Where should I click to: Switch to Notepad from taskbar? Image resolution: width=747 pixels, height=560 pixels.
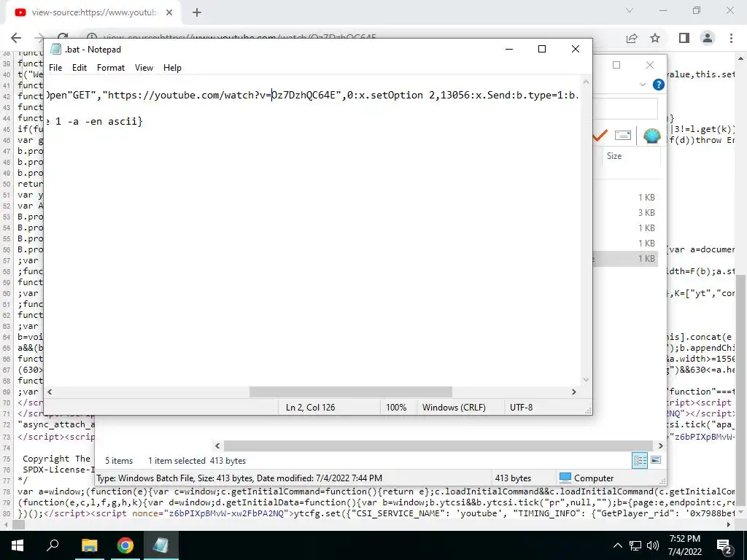(x=160, y=545)
